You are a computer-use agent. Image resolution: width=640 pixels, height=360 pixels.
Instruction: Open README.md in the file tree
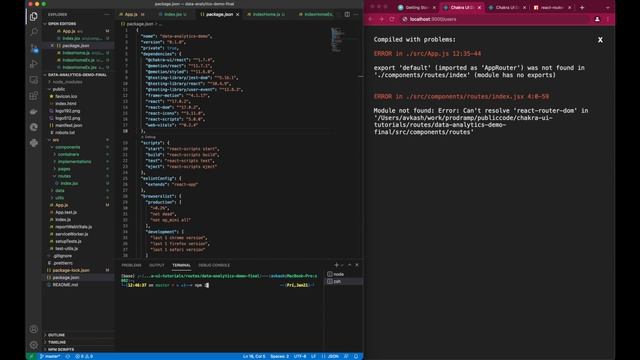click(65, 284)
